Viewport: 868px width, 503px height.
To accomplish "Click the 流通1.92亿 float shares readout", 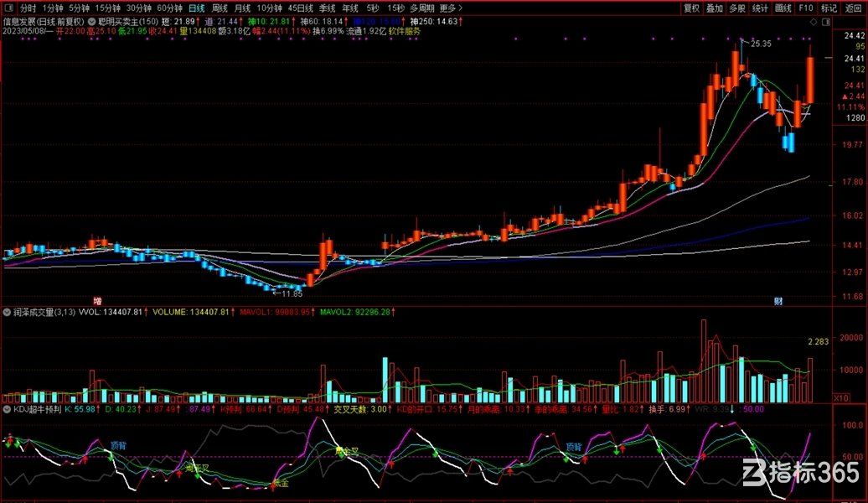I will pyautogui.click(x=366, y=32).
